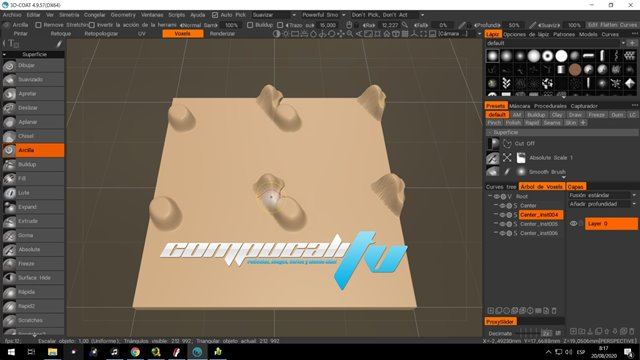Open the Powerful Smooth dropdown
640x360 pixels.
click(x=324, y=15)
